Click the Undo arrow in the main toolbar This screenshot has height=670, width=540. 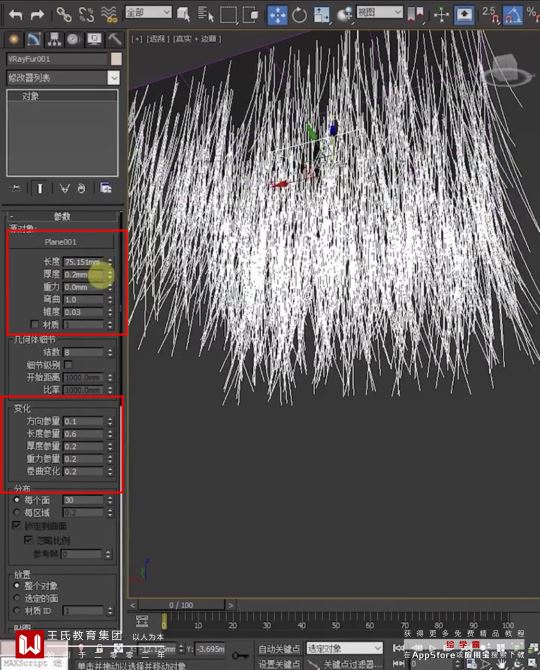tap(15, 15)
